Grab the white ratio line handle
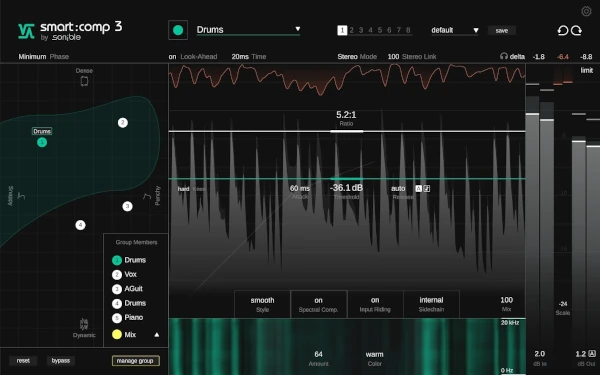The width and height of the screenshot is (600, 375). (x=346, y=131)
